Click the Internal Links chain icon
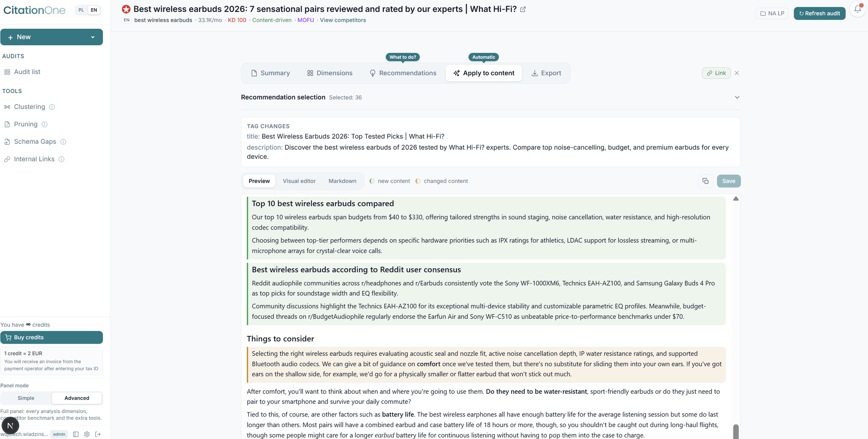Image resolution: width=868 pixels, height=439 pixels. pyautogui.click(x=7, y=159)
